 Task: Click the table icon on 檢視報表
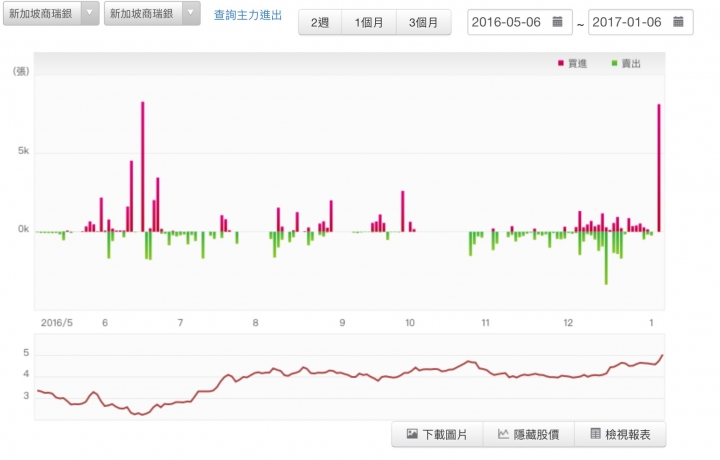595,433
